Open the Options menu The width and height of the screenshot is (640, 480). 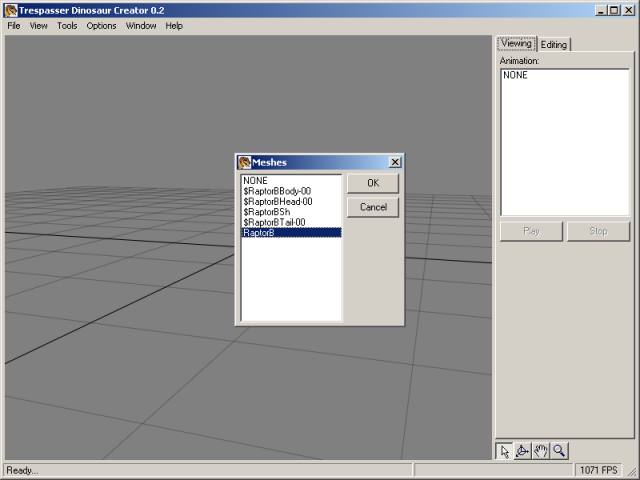(101, 26)
